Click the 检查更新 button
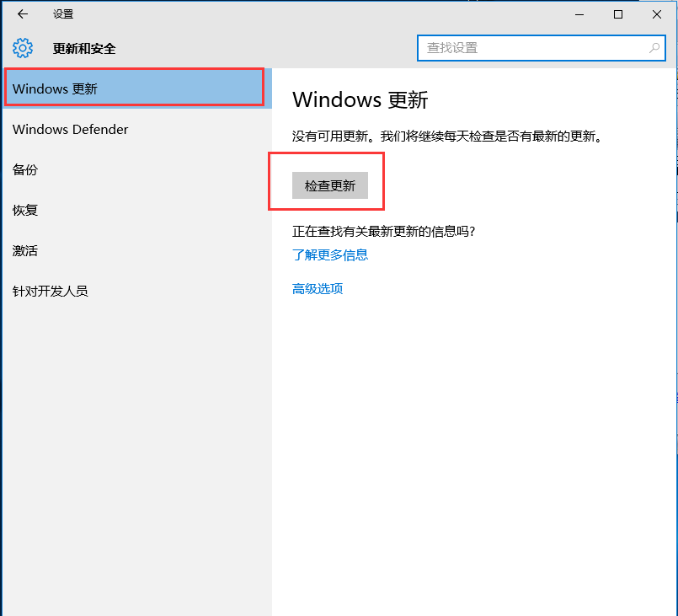This screenshot has height=616, width=678. coord(330,185)
